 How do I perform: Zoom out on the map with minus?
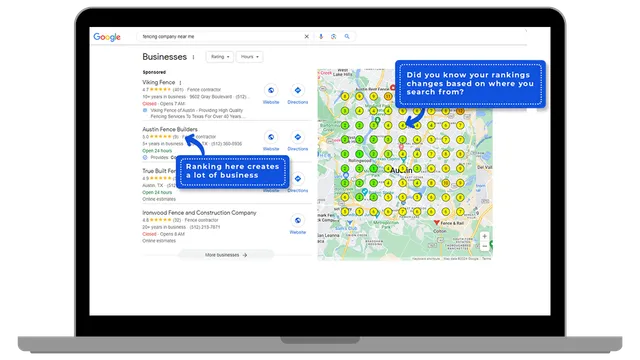point(484,246)
